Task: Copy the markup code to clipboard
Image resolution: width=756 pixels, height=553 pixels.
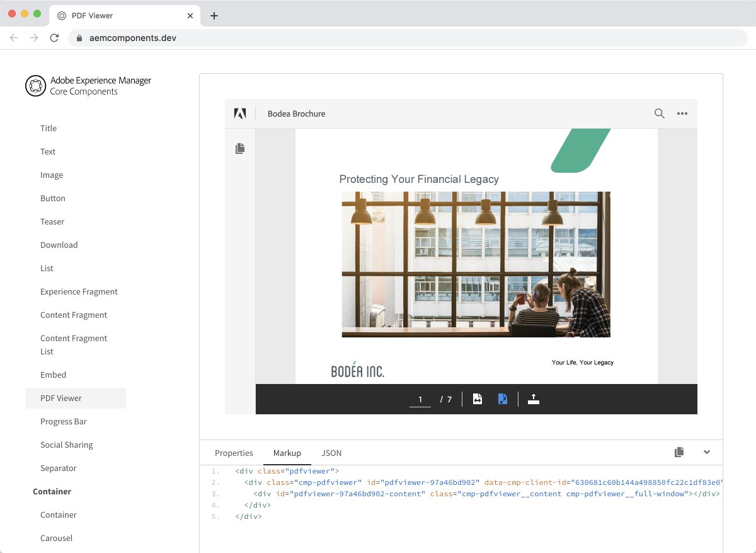Action: 679,452
